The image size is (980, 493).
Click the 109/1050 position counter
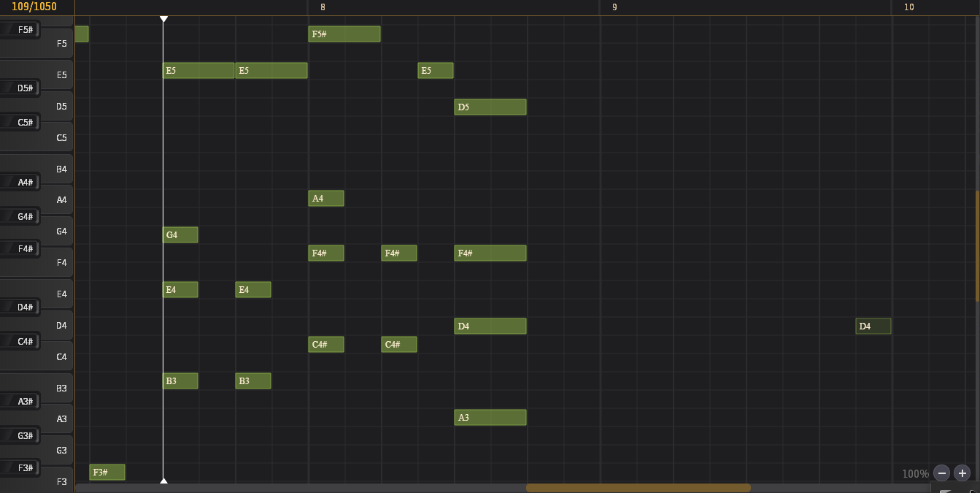coord(34,7)
